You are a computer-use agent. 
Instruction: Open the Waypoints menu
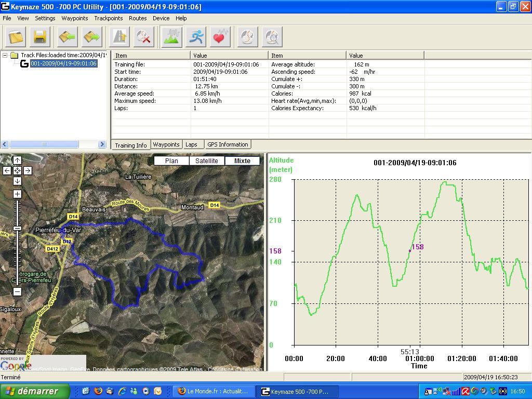point(75,18)
